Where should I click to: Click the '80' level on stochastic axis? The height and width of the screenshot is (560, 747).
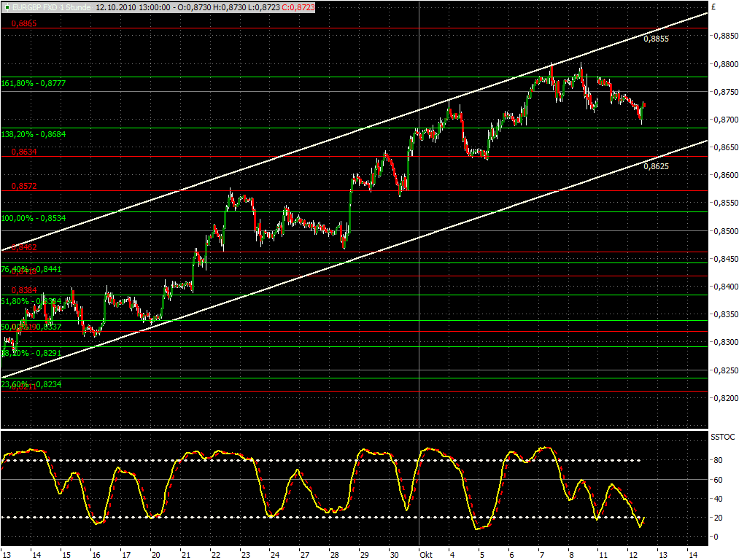tap(718, 461)
